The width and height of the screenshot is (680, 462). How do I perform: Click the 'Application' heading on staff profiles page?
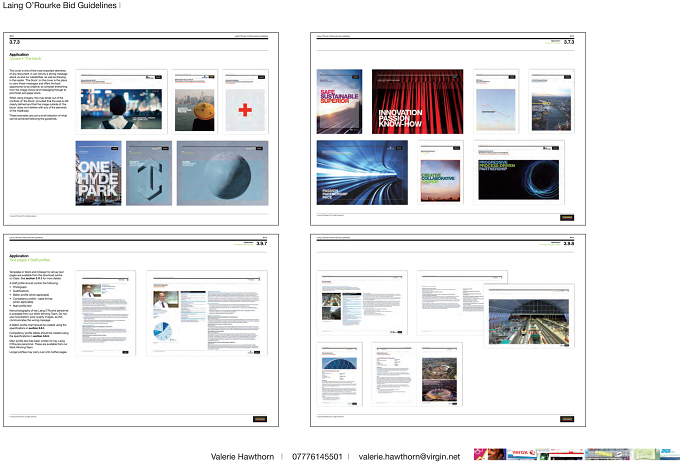coord(19,256)
